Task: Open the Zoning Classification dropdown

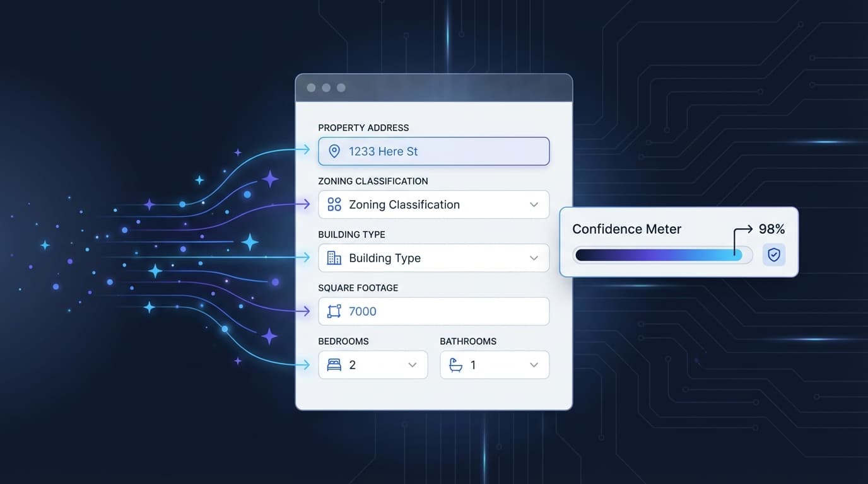Action: point(534,204)
